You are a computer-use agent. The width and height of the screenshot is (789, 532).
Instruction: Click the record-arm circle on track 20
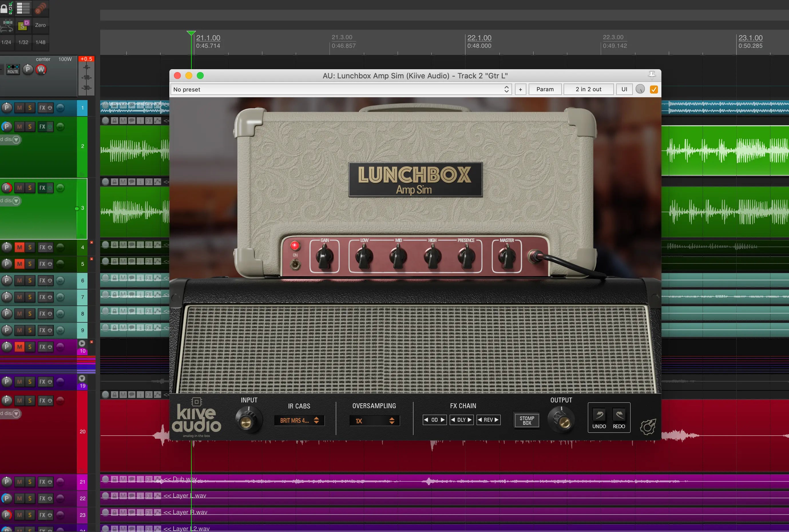click(60, 400)
